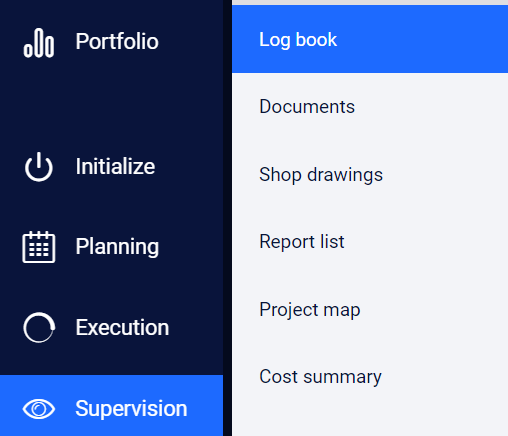Select the highlighted Supervision text label
The image size is (508, 436).
click(x=131, y=409)
